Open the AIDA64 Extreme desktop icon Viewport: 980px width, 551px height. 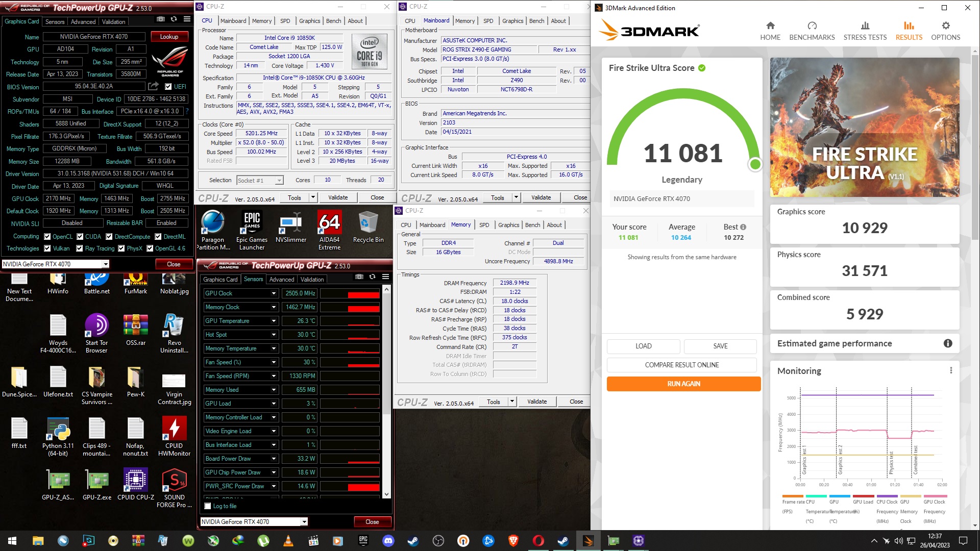[x=330, y=230]
